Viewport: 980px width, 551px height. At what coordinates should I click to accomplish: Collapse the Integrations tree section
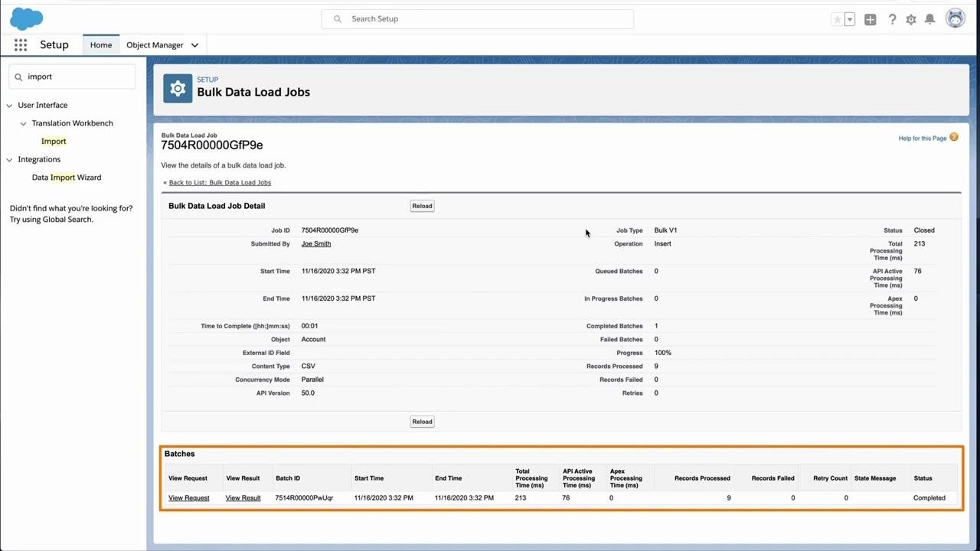tap(9, 160)
